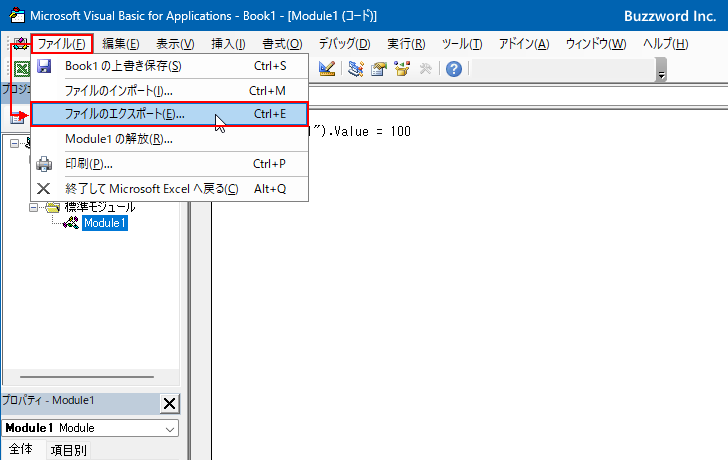The image size is (728, 460).
Task: Click the VBA title bar application icon
Action: click(17, 15)
